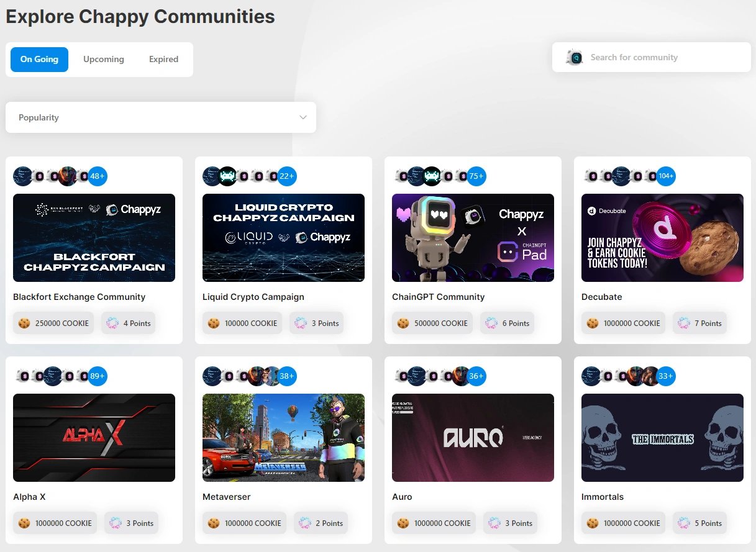Screen dimensions: 756x552
Task: Click the 33+ members badge on Immortals
Action: tap(666, 376)
